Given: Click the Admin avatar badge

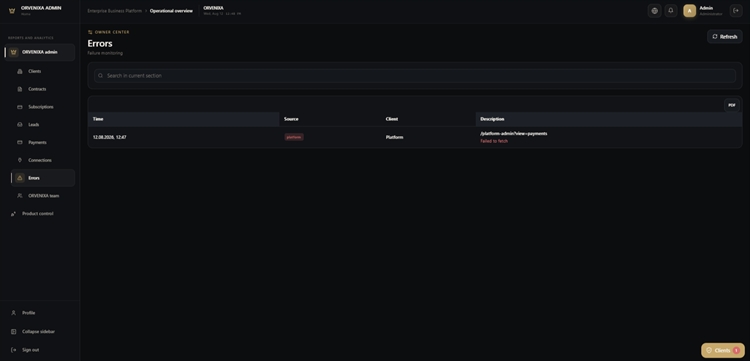Looking at the screenshot, I should (x=689, y=11).
